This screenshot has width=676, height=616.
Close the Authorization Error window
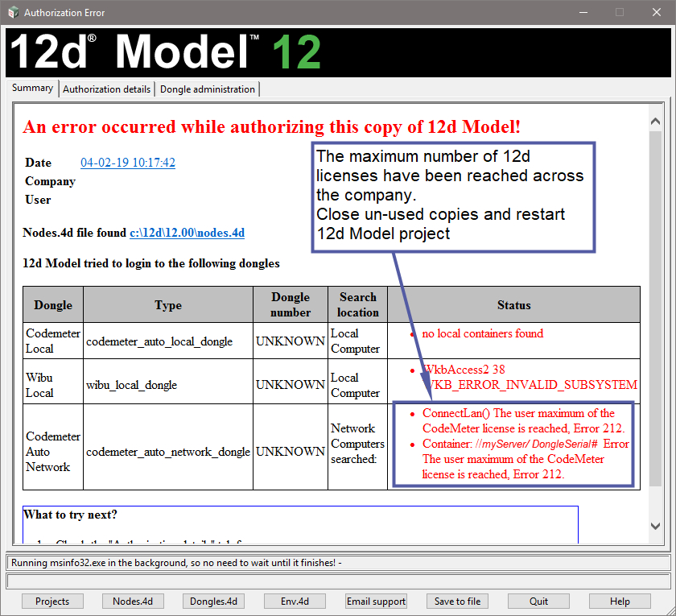pyautogui.click(x=657, y=13)
